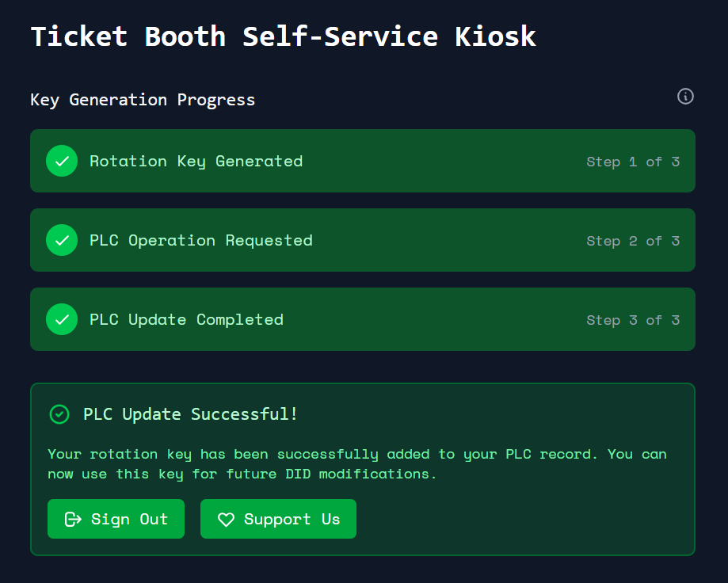
Task: Click the Rotation Key Generated checkmark icon
Action: tap(62, 161)
